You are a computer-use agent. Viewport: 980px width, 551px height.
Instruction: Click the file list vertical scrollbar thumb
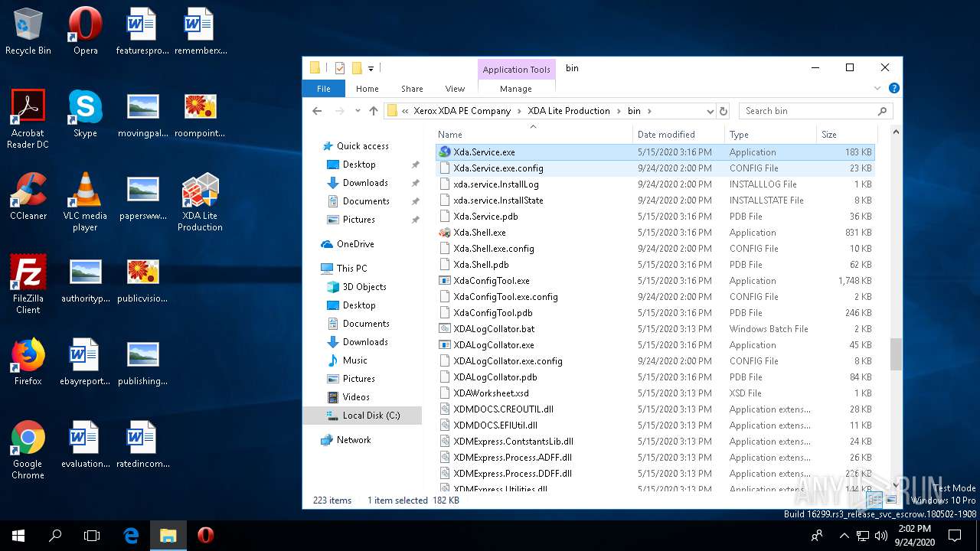point(895,354)
